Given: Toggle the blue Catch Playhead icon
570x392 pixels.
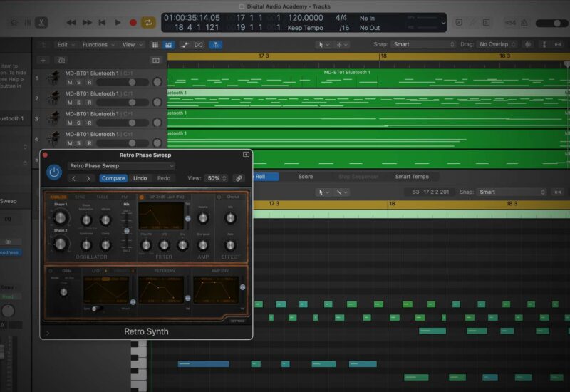Looking at the screenshot, I should tap(216, 45).
